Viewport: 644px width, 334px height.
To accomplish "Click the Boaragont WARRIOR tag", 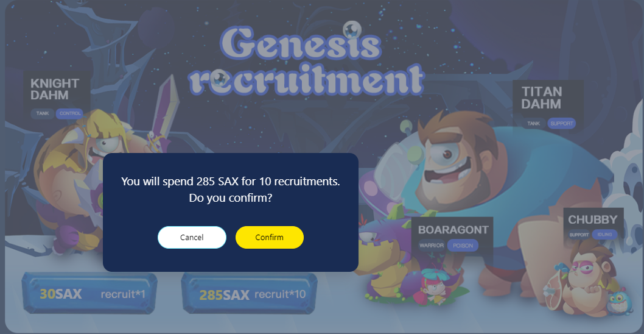I will (x=432, y=246).
